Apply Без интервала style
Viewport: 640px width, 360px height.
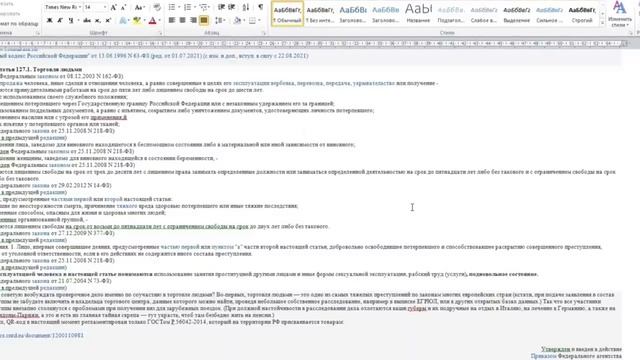tap(320, 14)
